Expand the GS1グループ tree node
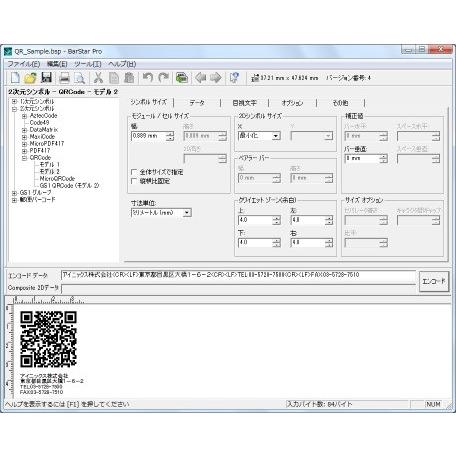The height and width of the screenshot is (456, 456). click(14, 193)
